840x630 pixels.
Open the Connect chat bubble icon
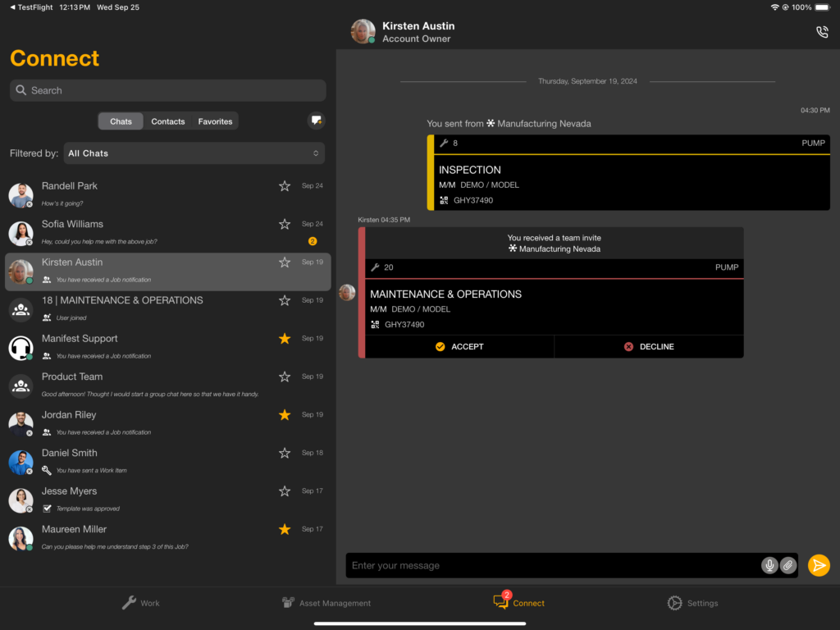(x=501, y=601)
